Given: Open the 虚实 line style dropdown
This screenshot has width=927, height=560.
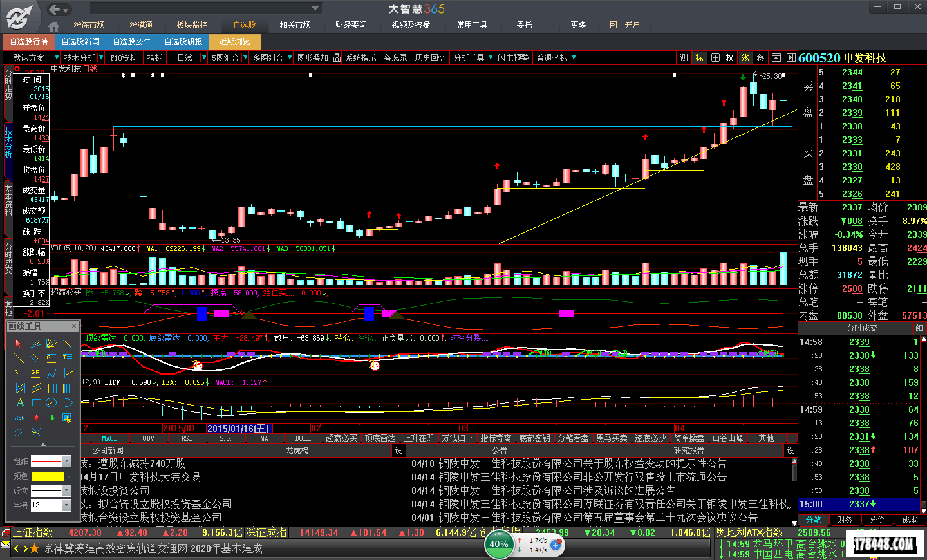Looking at the screenshot, I should coord(66,490).
